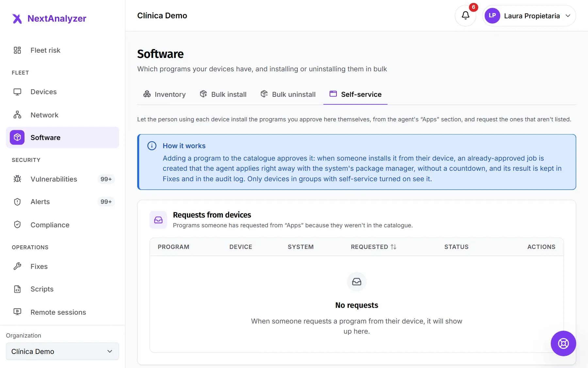This screenshot has width=588, height=368.
Task: Click the STATUS column header
Action: click(456, 247)
